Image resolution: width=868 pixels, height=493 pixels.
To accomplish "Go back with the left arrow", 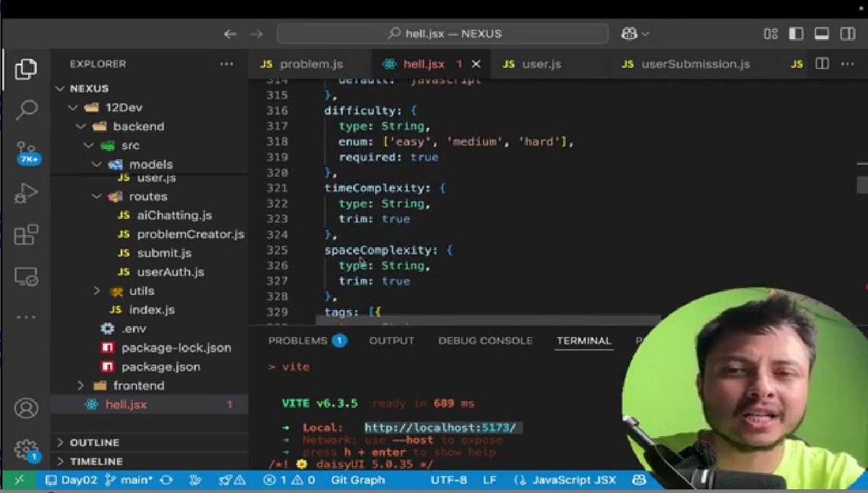I will point(230,33).
